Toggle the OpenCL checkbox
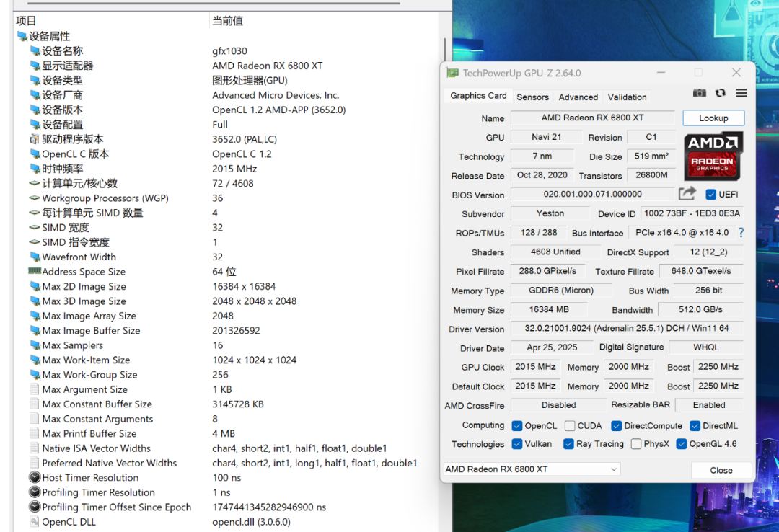 pyautogui.click(x=517, y=426)
